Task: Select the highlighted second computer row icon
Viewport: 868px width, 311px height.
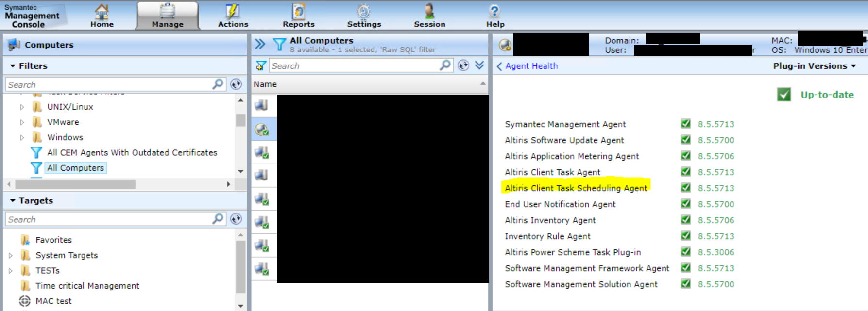Action: click(262, 129)
